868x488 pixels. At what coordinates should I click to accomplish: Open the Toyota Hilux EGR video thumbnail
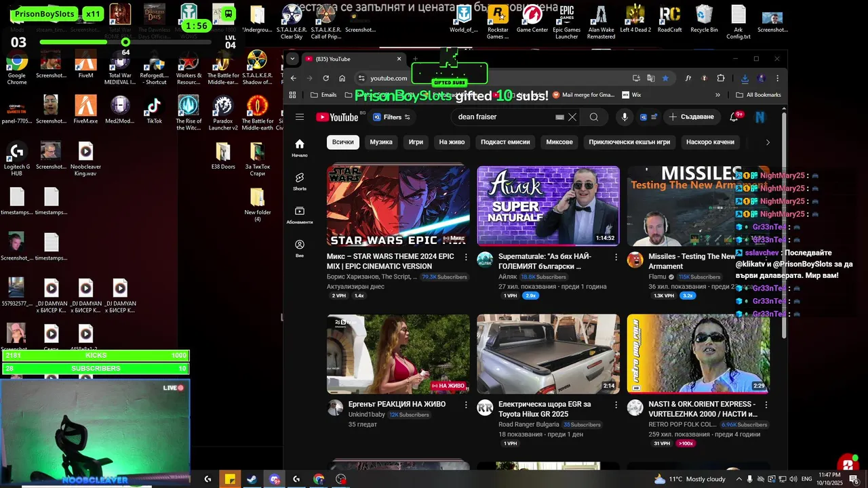548,354
